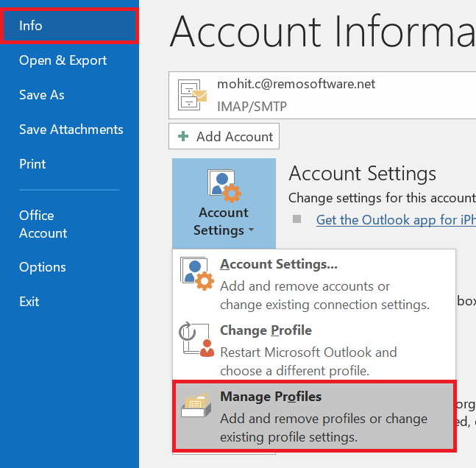The width and height of the screenshot is (476, 468).
Task: Click the Manage Profiles folder icon
Action: click(196, 405)
